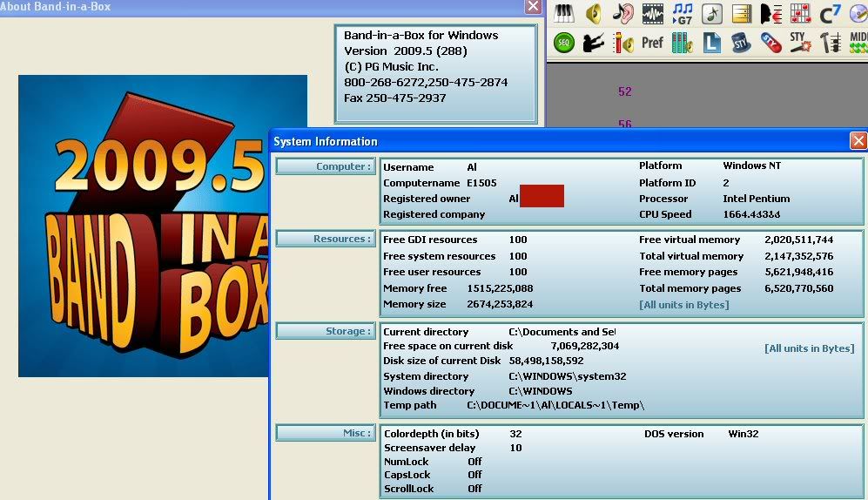Image resolution: width=868 pixels, height=500 pixels.
Task: Click the audio waveform film icon
Action: 653,13
